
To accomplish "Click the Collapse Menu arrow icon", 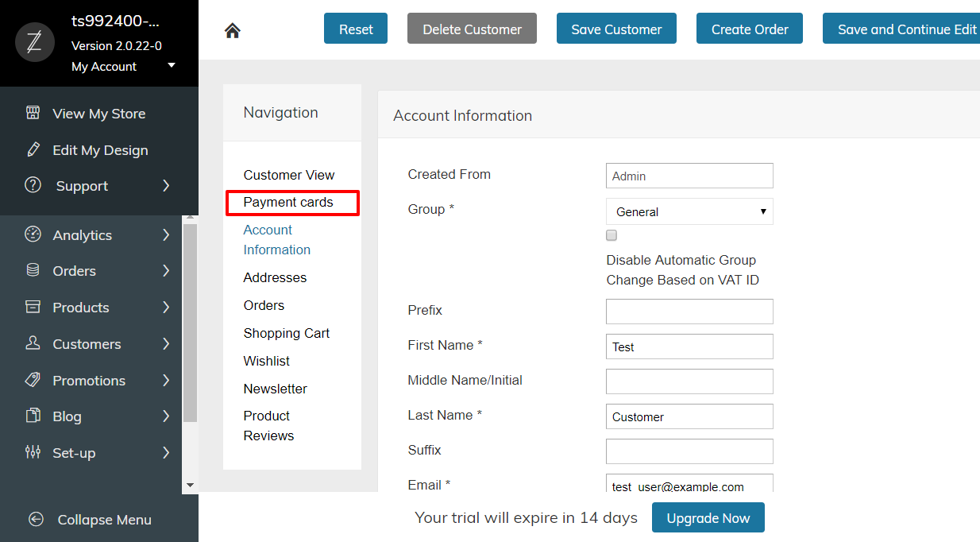I will click(x=36, y=519).
